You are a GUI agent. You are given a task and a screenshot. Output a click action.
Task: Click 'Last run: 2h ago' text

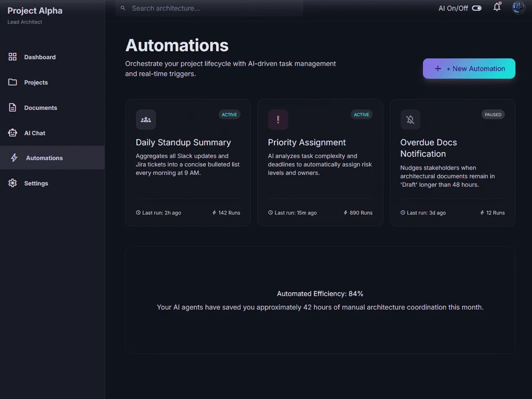162,213
